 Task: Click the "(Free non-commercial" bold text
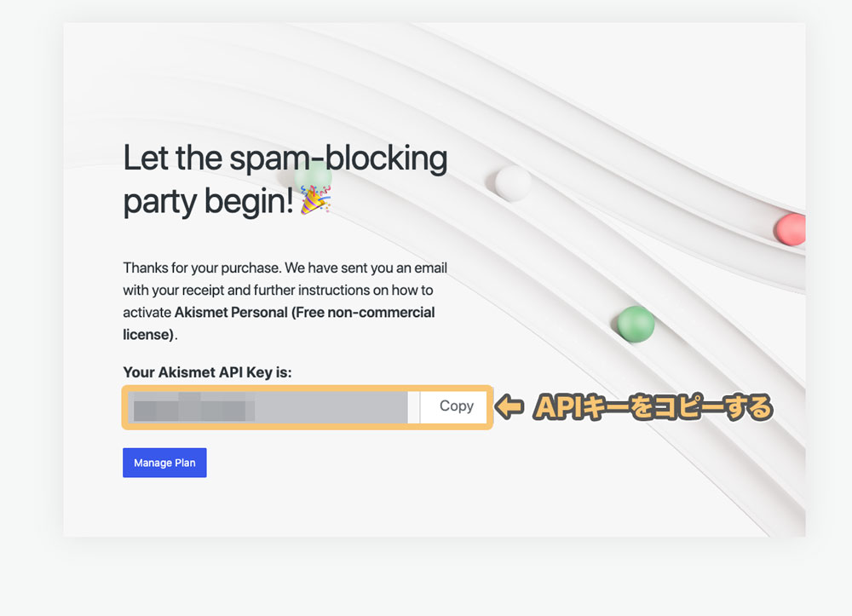click(363, 313)
